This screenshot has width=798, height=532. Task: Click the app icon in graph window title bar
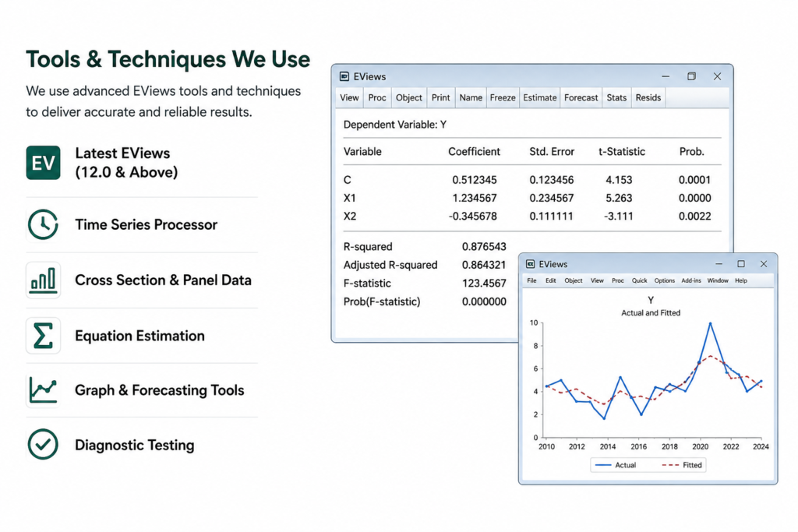pyautogui.click(x=530, y=264)
